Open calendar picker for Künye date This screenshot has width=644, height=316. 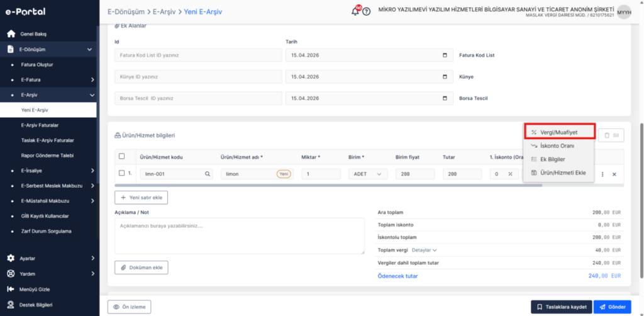[x=445, y=76]
